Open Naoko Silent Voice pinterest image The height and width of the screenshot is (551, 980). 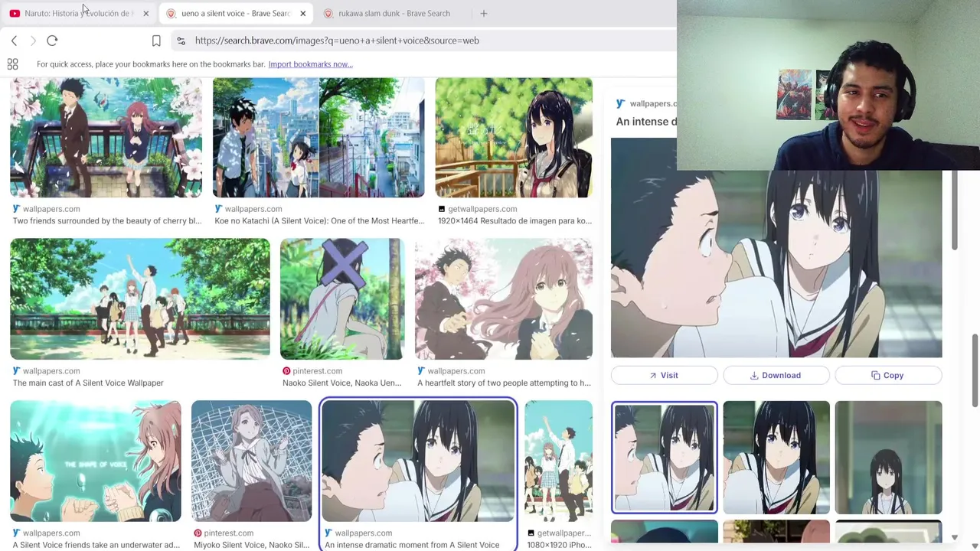[342, 298]
